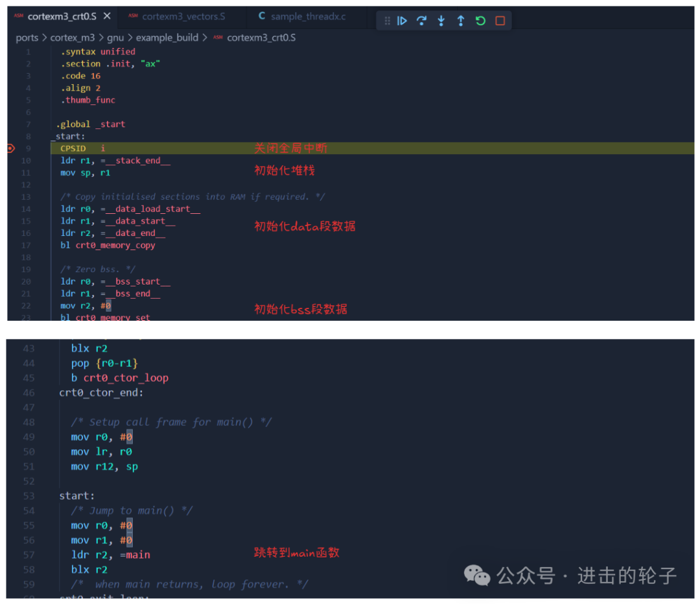Screen dimensions: 700x604
Task: Click the 'Zero bss' comment
Action: (98, 270)
